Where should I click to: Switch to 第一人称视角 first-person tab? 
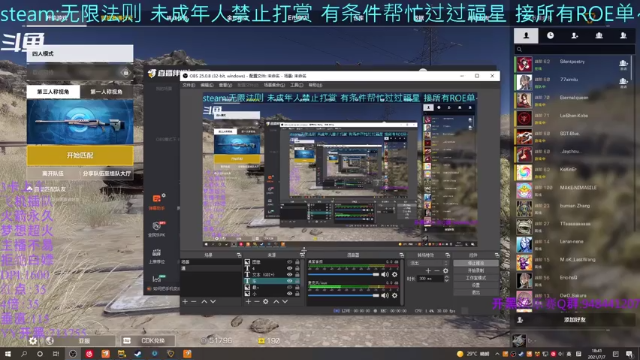106,91
